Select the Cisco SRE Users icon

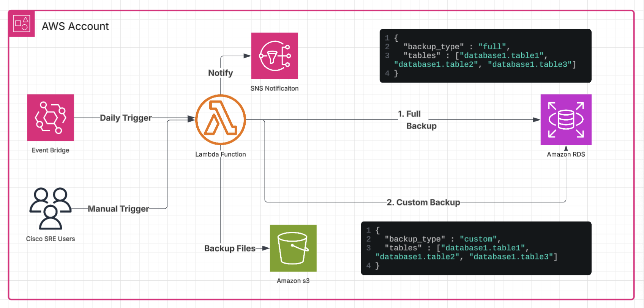(x=51, y=209)
